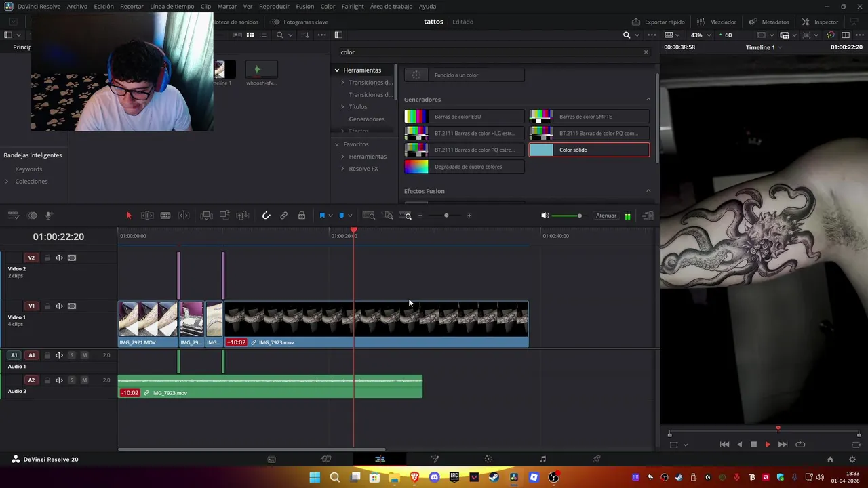Image resolution: width=868 pixels, height=488 pixels.
Task: Open the Metadatos panel
Action: coord(769,22)
